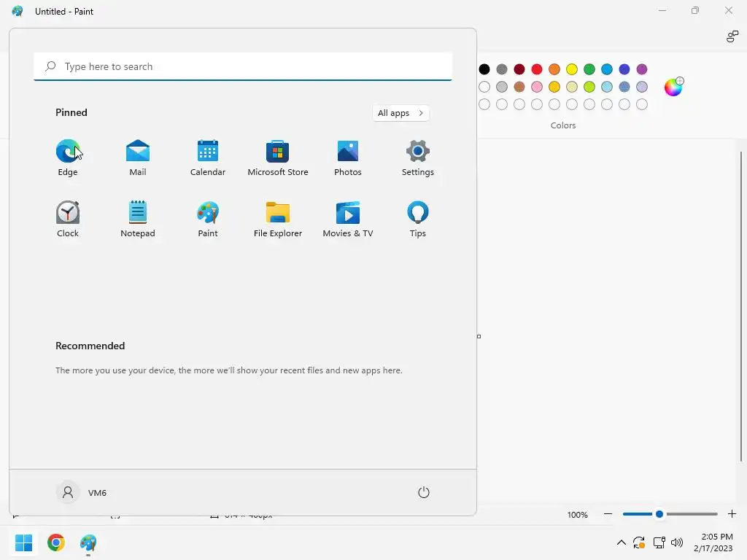
Task: Select the gold color swatch
Action: pyautogui.click(x=554, y=87)
